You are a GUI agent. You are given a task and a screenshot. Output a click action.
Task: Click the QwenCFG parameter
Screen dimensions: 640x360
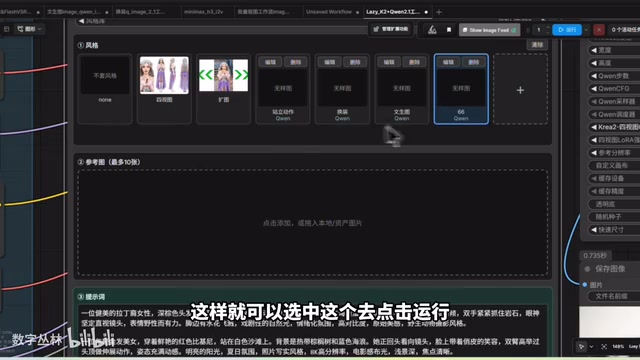tap(613, 89)
